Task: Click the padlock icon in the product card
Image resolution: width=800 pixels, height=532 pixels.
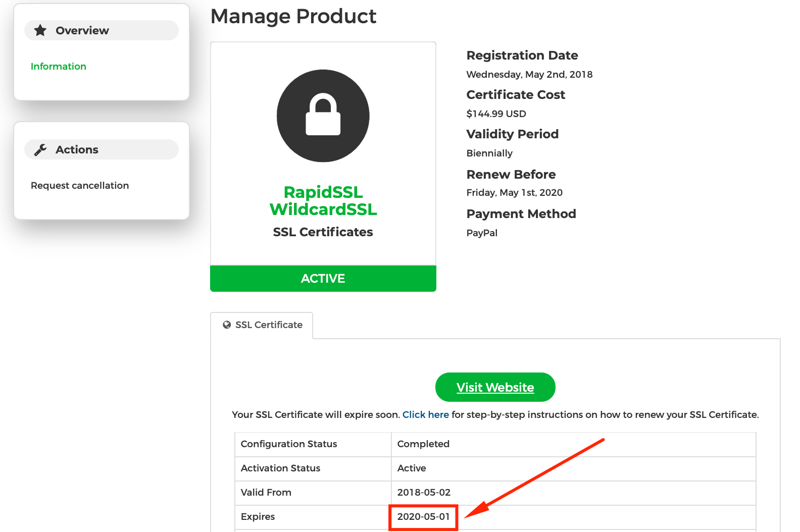Action: click(323, 116)
